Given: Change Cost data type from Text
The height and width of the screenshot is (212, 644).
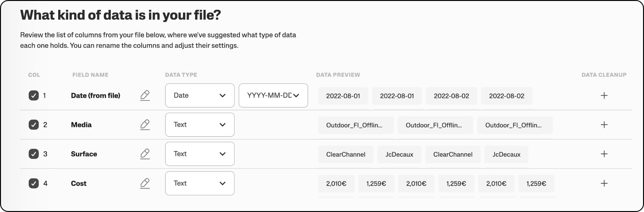Looking at the screenshot, I should (x=200, y=183).
